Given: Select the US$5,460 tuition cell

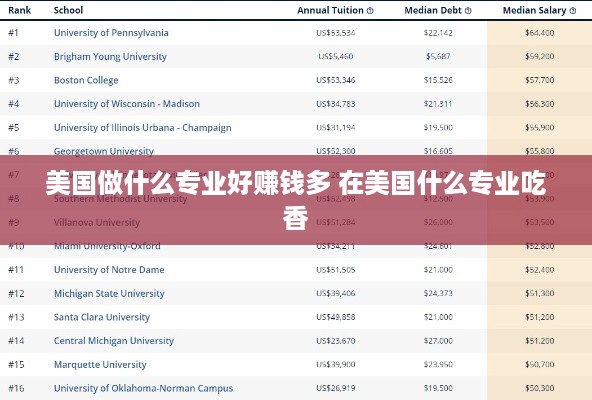Looking at the screenshot, I should click(336, 57).
